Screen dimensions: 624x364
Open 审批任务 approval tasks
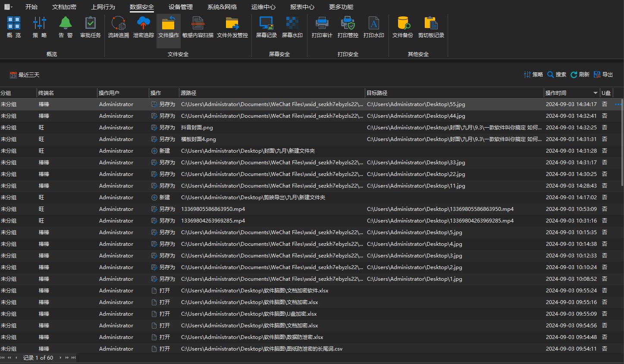tap(91, 27)
